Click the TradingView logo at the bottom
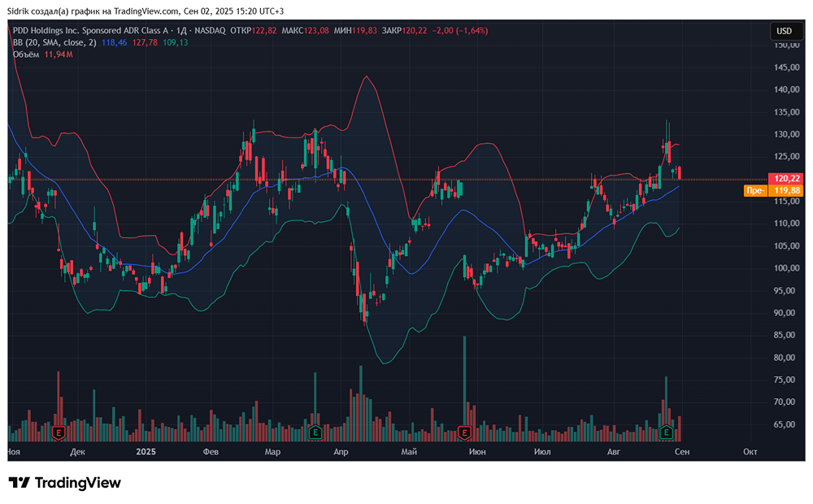 pos(65,483)
